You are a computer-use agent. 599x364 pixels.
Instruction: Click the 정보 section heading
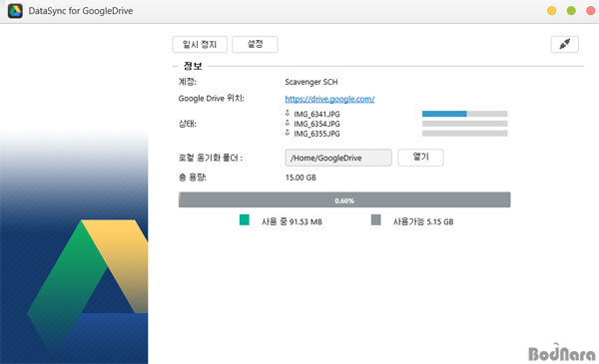coord(193,66)
